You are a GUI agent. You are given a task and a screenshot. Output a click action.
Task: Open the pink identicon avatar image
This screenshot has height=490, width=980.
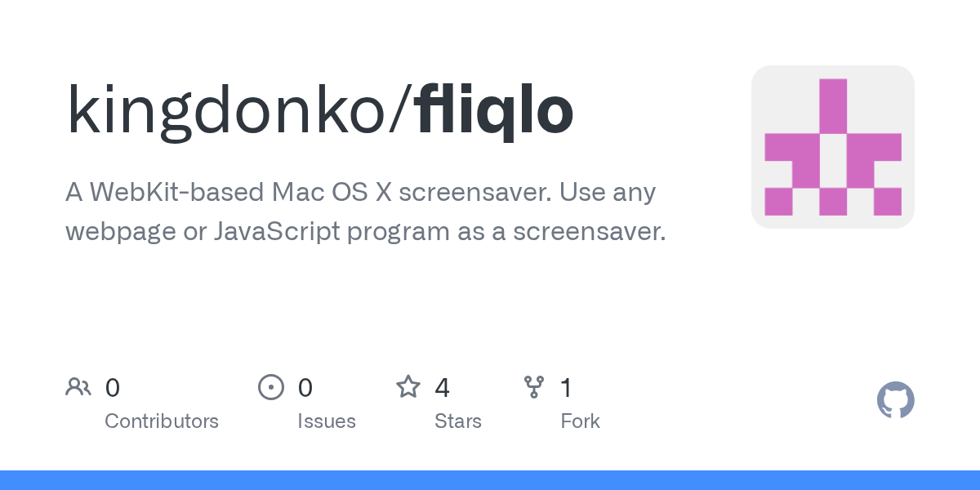tap(832, 147)
